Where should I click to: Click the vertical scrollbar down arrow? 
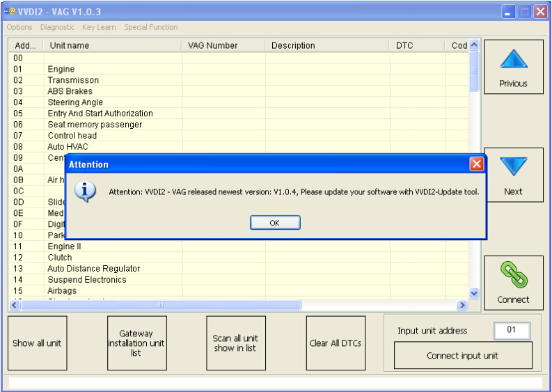click(474, 293)
